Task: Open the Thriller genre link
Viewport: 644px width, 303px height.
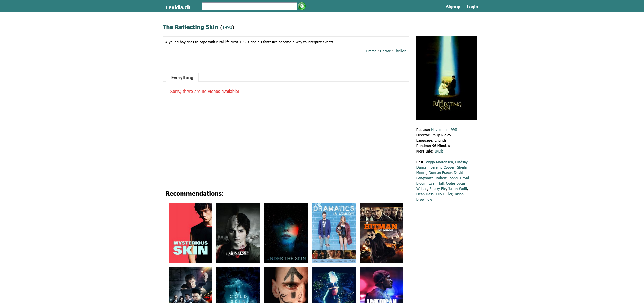Action: (x=400, y=51)
